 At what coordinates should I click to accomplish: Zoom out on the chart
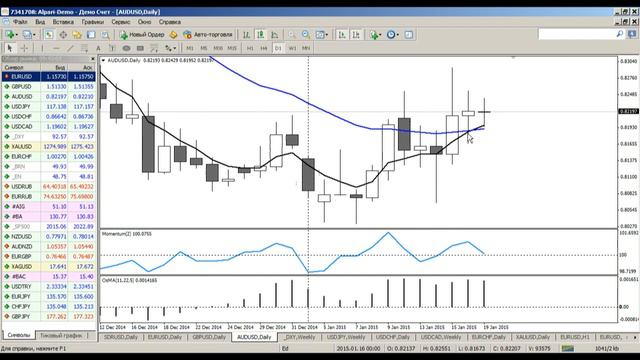coord(306,35)
